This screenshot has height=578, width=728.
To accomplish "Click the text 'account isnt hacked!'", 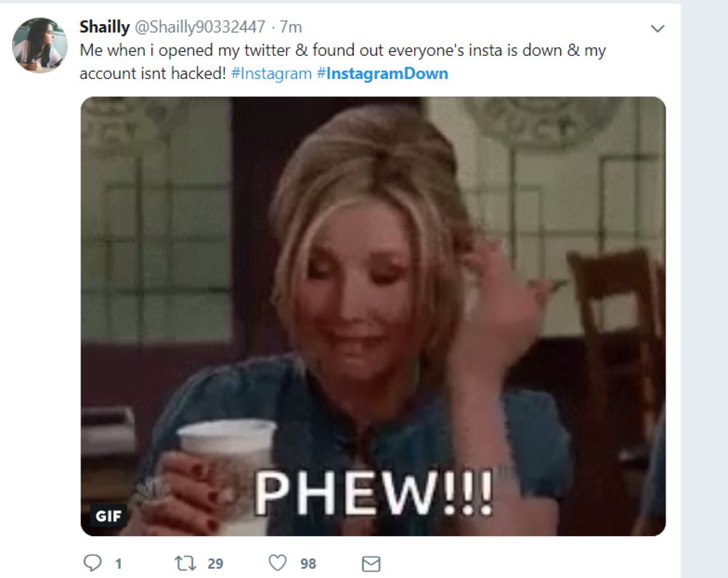I will 153,73.
